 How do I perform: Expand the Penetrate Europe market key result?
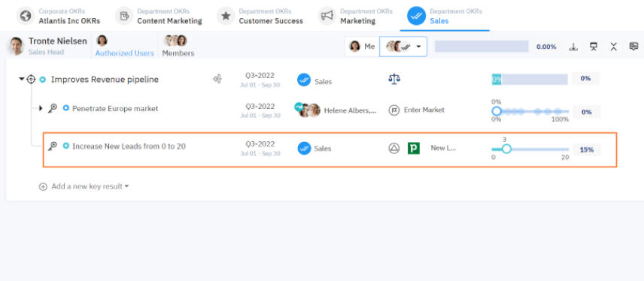41,108
